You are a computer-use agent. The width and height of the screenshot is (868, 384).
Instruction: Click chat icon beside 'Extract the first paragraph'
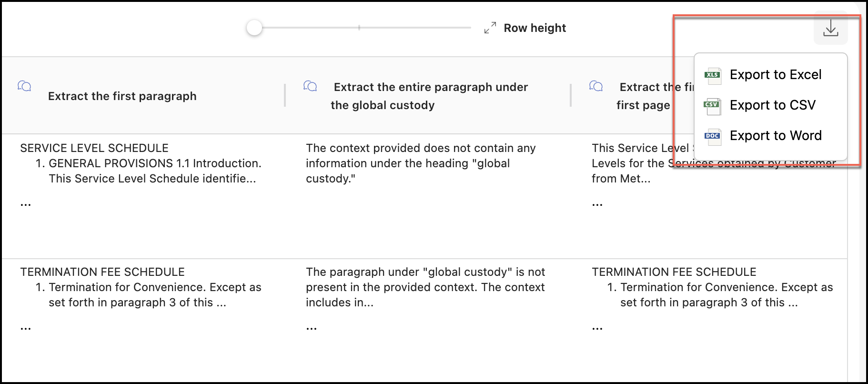tap(24, 86)
